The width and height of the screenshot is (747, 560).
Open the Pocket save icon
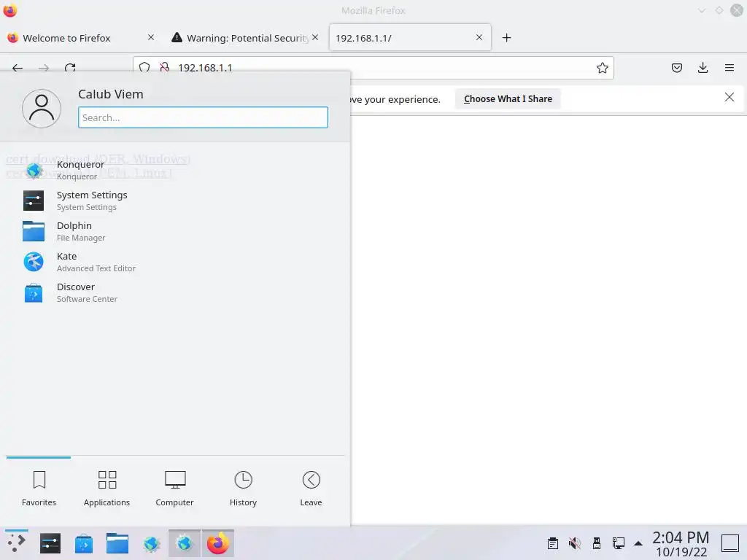(676, 68)
